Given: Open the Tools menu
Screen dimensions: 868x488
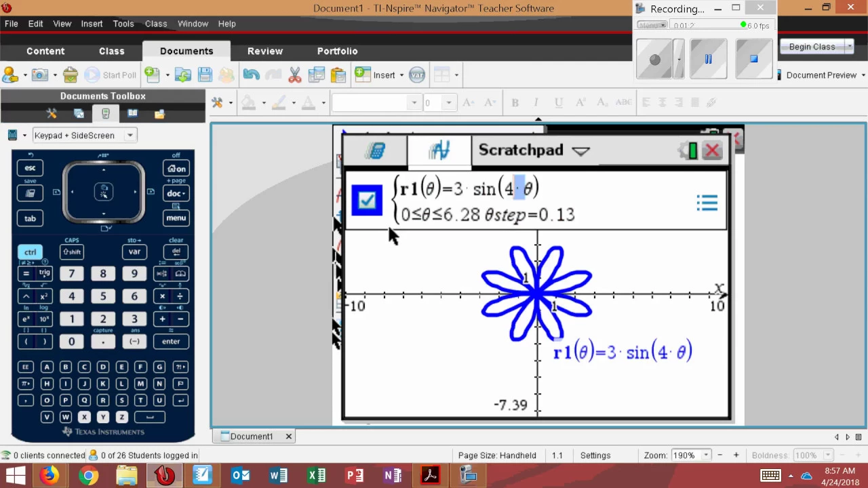Looking at the screenshot, I should coord(123,24).
